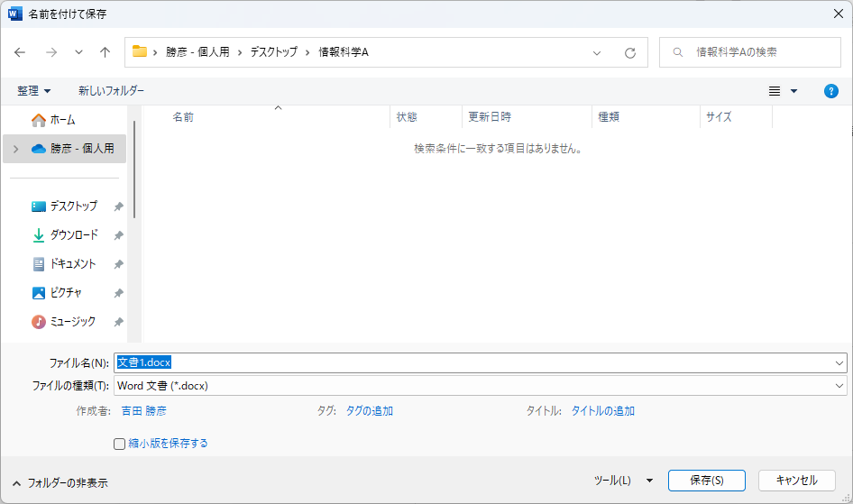Open the view options dropdown arrow
This screenshot has width=853, height=504.
pos(793,91)
